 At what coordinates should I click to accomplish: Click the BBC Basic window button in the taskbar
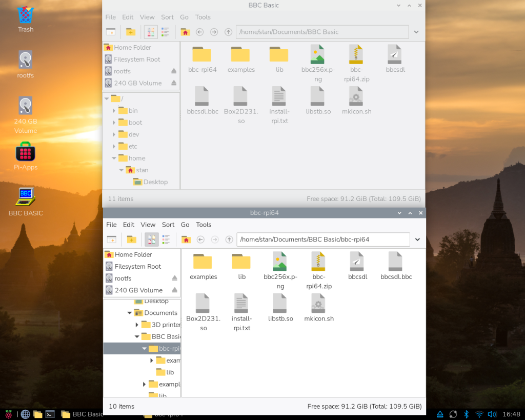tap(82, 414)
